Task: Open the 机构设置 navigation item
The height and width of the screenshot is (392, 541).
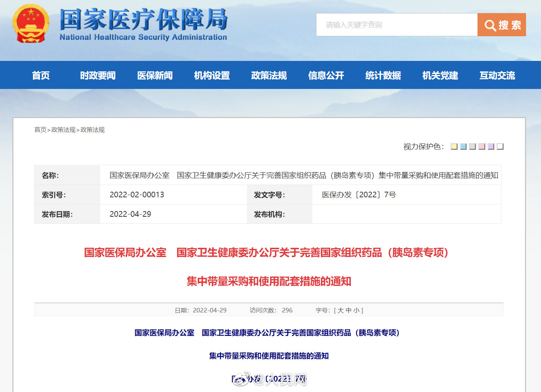Action: tap(212, 75)
